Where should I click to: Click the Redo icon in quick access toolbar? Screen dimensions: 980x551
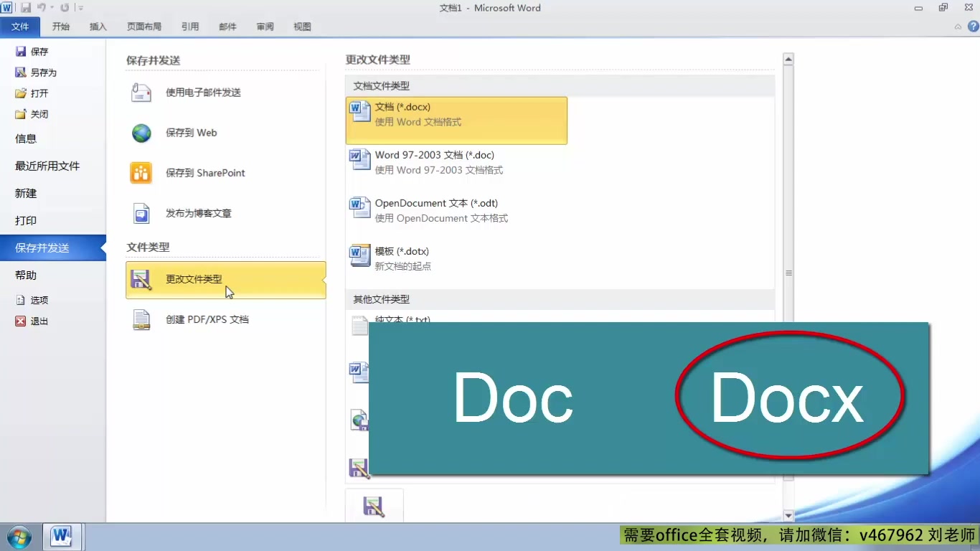pyautogui.click(x=65, y=8)
